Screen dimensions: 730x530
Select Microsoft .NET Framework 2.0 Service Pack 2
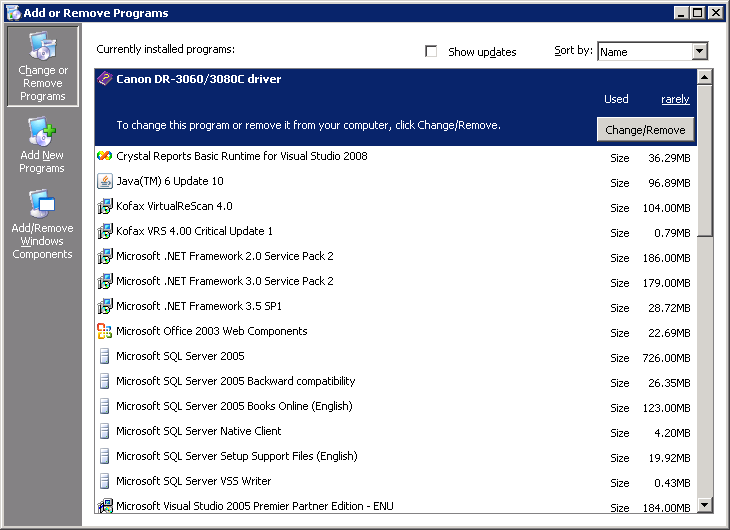225,256
